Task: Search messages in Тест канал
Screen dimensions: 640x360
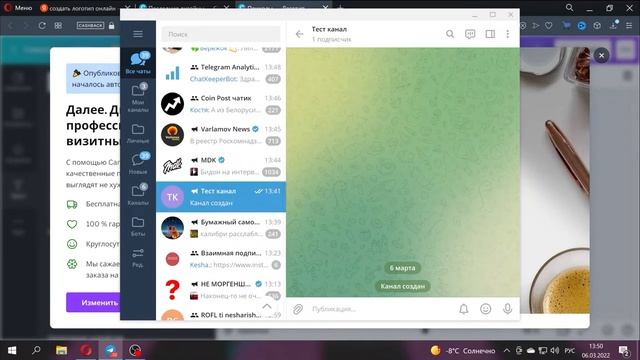Action: (450, 34)
